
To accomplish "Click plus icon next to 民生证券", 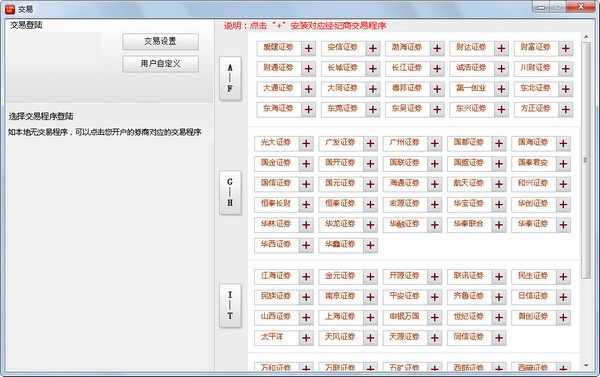I will [x=563, y=277].
